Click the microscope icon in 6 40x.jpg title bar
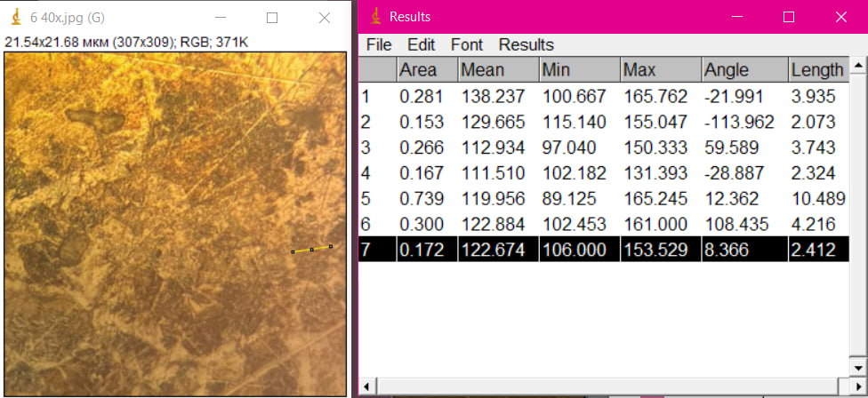The width and height of the screenshot is (868, 398). [x=17, y=17]
